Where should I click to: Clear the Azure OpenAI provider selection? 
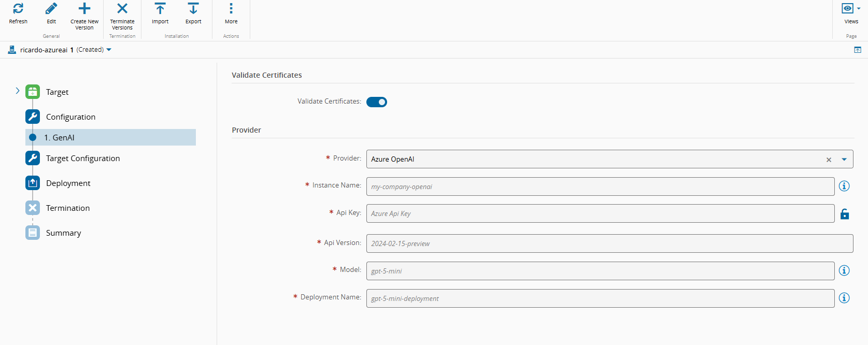pyautogui.click(x=829, y=160)
